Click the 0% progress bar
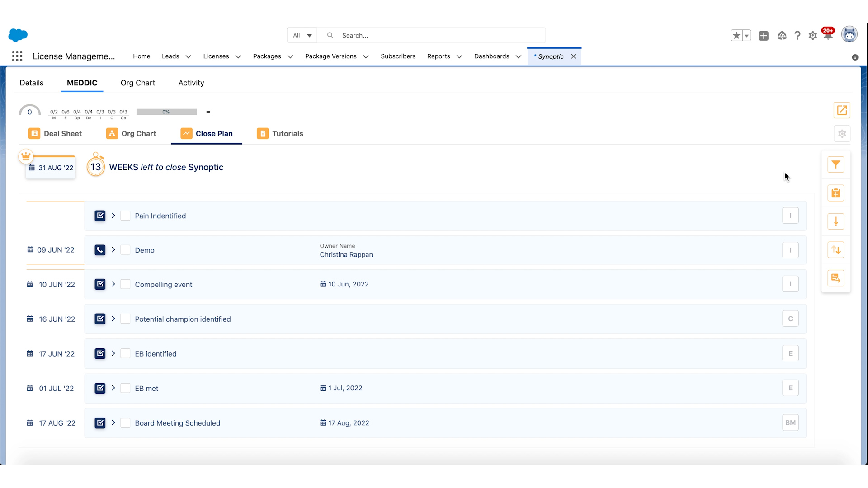The height and width of the screenshot is (488, 868). (x=166, y=112)
